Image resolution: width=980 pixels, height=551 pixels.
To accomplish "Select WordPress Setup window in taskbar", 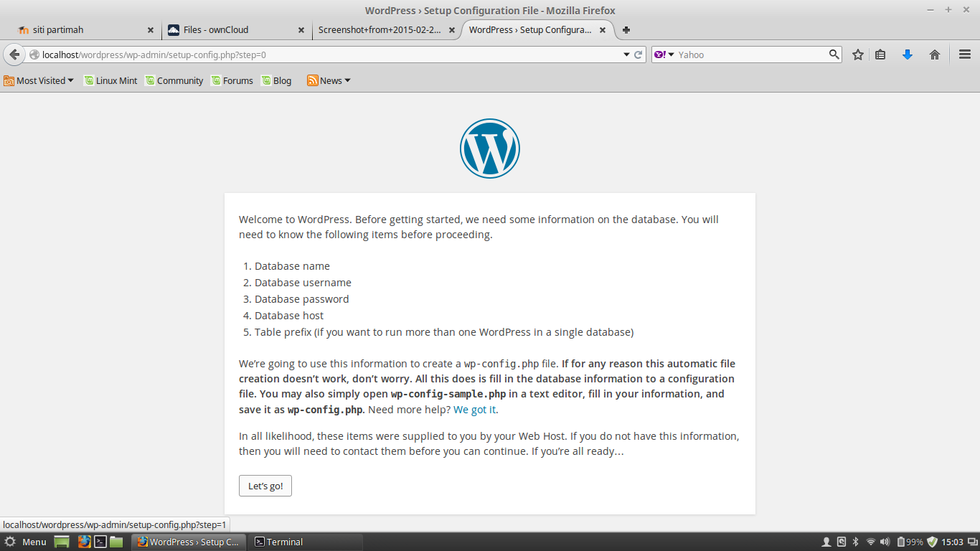I will [189, 542].
